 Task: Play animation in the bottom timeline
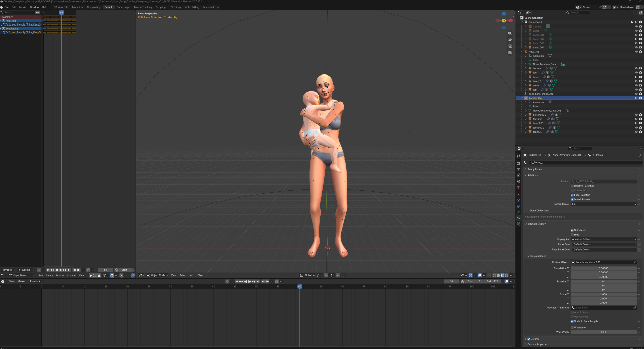249,282
